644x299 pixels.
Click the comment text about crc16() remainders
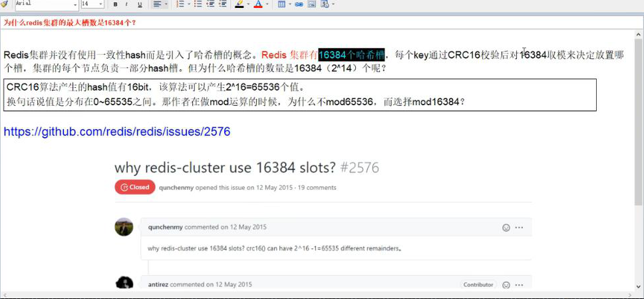274,248
